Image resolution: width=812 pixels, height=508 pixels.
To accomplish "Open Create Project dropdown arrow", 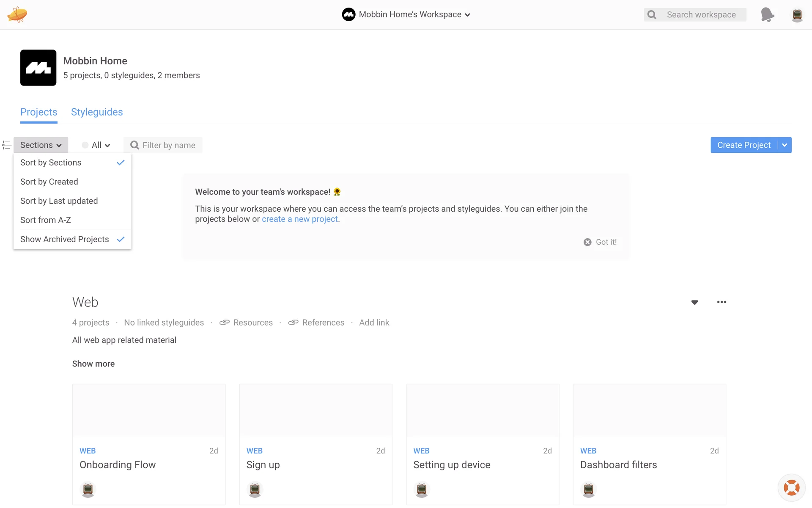I will point(785,145).
